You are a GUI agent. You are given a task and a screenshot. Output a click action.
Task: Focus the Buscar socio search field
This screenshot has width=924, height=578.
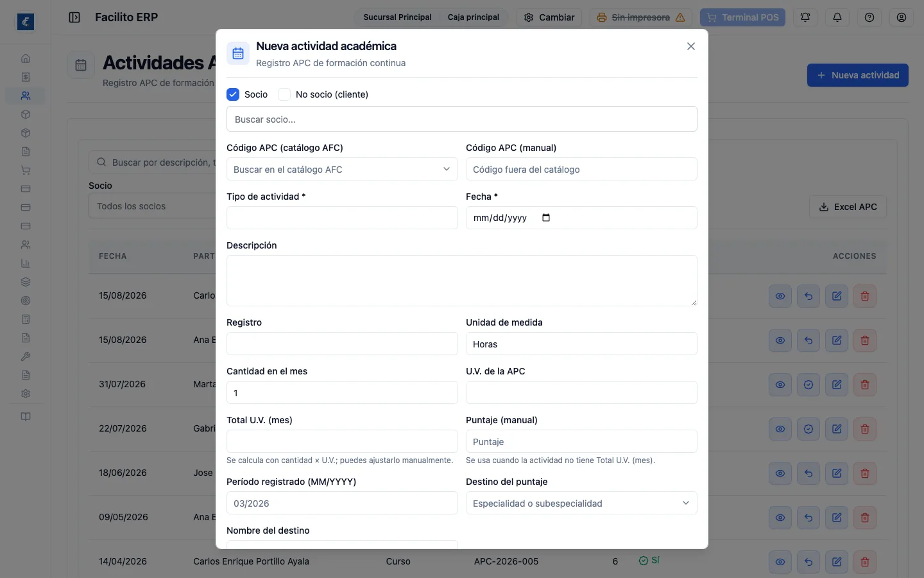[462, 119]
